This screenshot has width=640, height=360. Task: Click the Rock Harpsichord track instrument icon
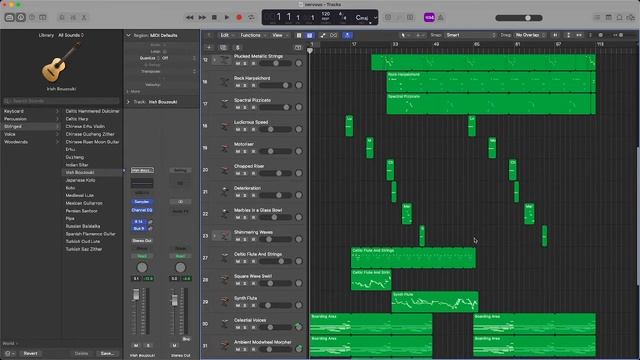224,82
